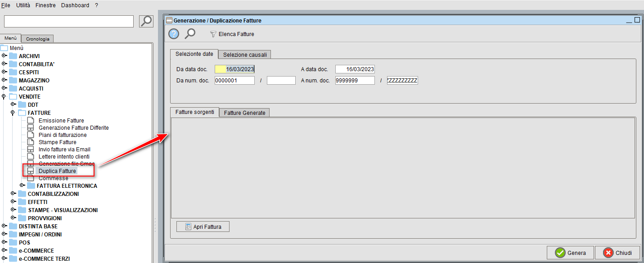Open the Utilità menu

pos(23,5)
